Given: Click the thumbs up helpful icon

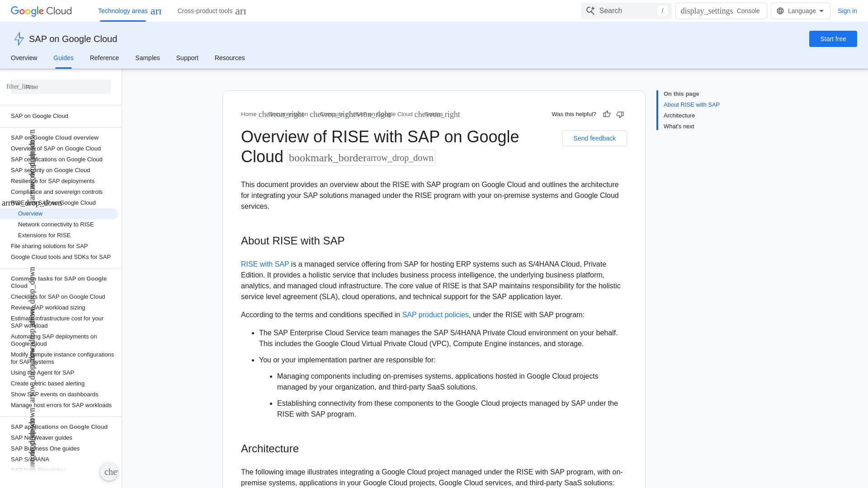Looking at the screenshot, I should coord(607,114).
